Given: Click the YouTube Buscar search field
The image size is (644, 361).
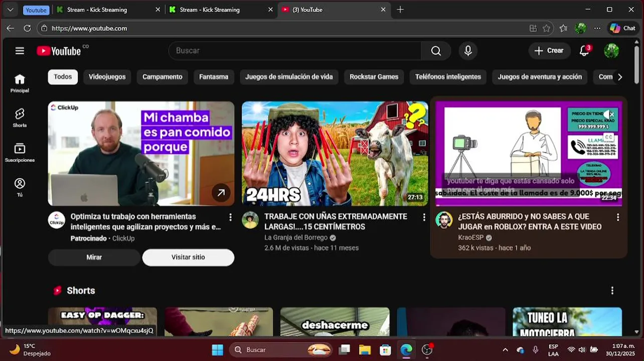Looking at the screenshot, I should [x=295, y=51].
